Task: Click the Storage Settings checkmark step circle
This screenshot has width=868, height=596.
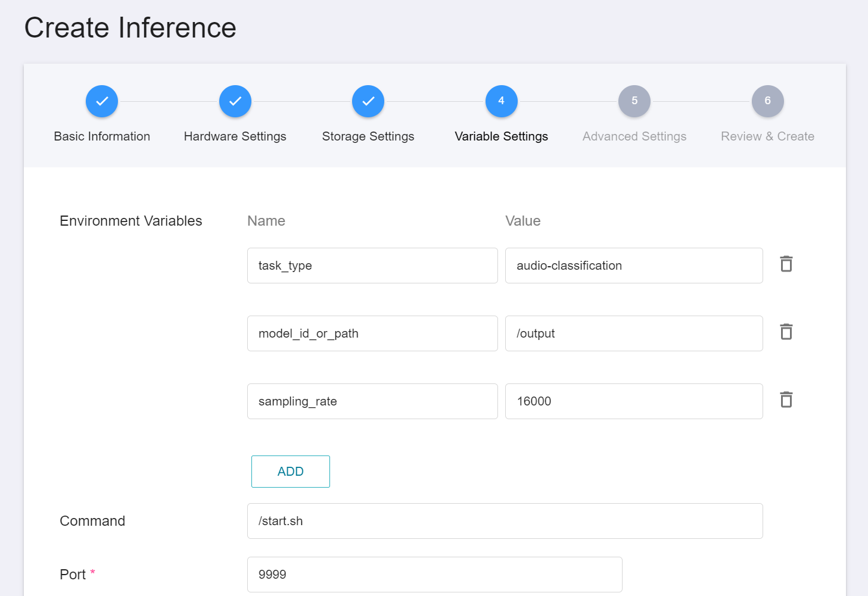Action: (368, 101)
